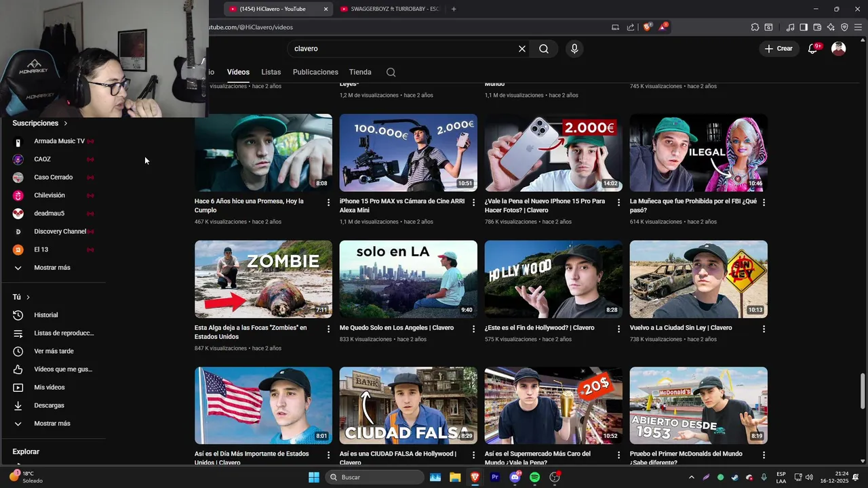Switch to SWAGGERBOYZ ft TURROBABY browser tab
868x488 pixels.
pyautogui.click(x=390, y=9)
